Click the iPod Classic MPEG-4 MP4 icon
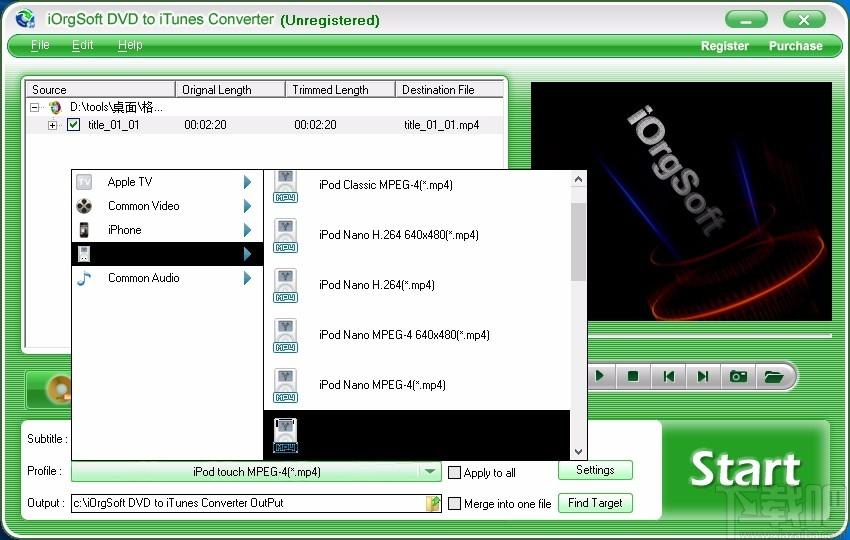The image size is (850, 540). pos(285,186)
